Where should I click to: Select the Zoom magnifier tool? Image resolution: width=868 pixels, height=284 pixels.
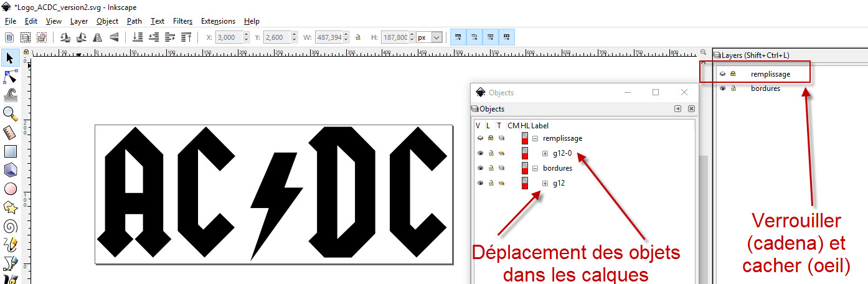(x=10, y=113)
